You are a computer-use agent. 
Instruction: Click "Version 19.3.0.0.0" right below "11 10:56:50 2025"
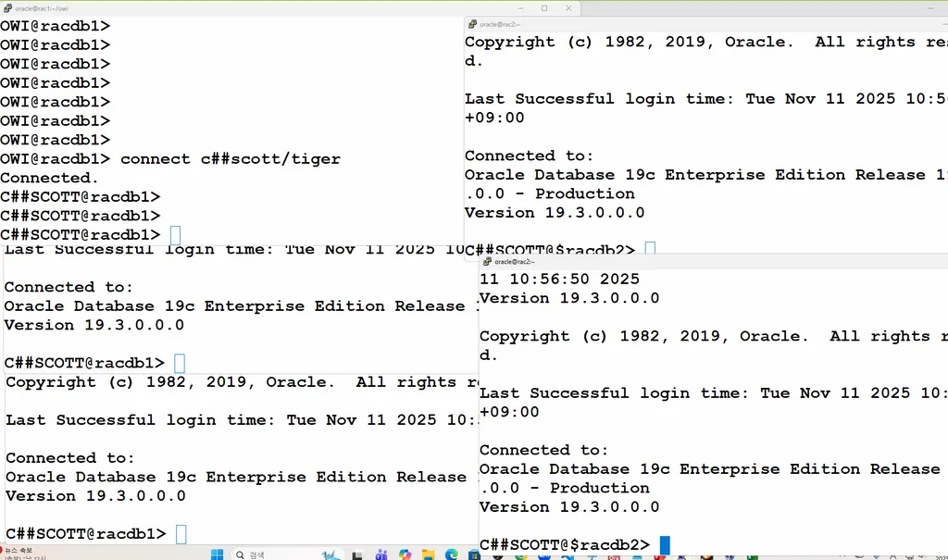click(569, 298)
